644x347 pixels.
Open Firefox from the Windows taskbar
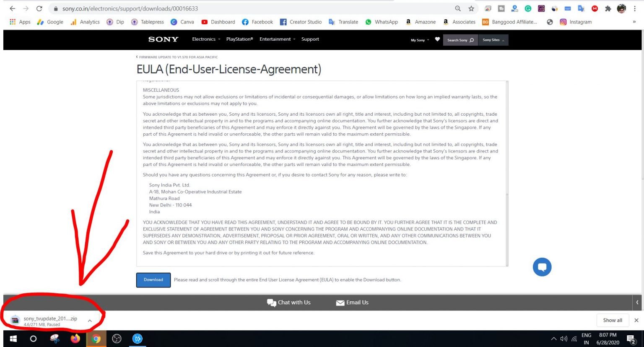pyautogui.click(x=75, y=338)
